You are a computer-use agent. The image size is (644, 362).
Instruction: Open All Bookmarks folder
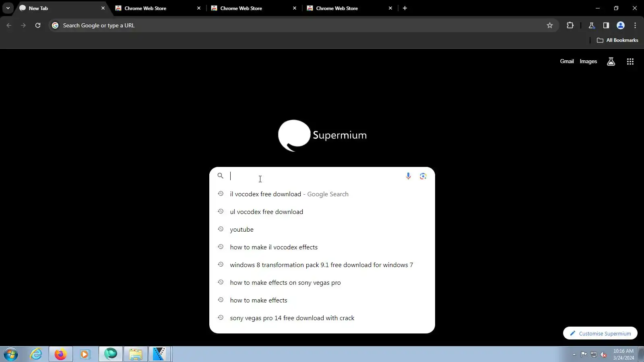(x=617, y=40)
